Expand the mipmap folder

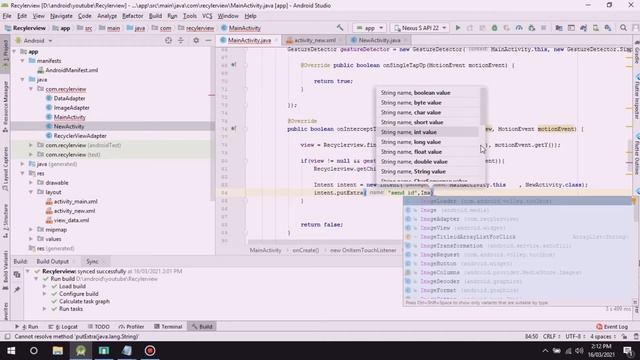(x=31, y=229)
